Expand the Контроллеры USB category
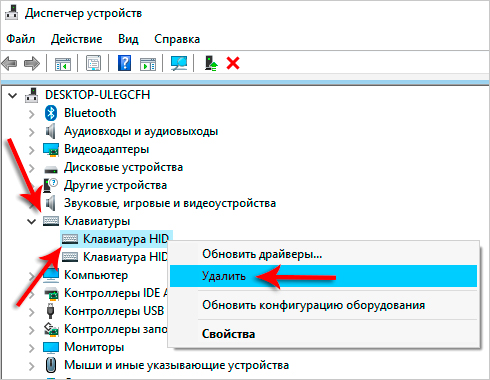490x380 pixels. point(32,312)
